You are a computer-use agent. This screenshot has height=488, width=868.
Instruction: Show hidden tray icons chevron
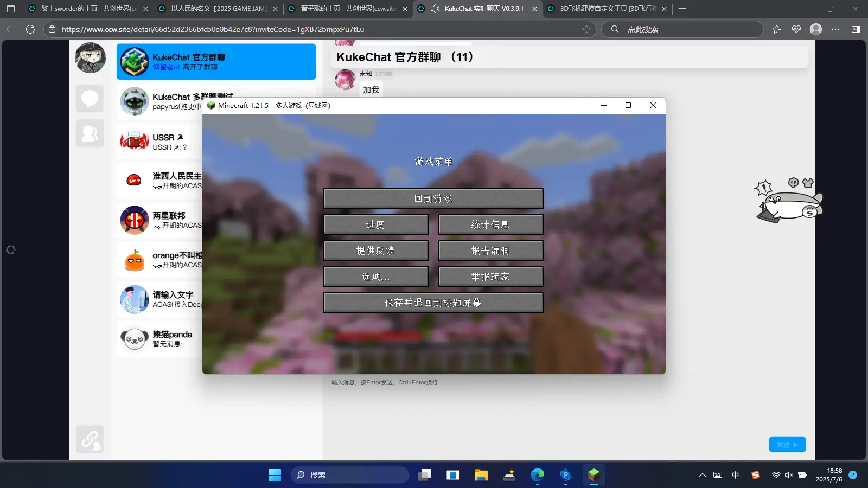(x=703, y=475)
